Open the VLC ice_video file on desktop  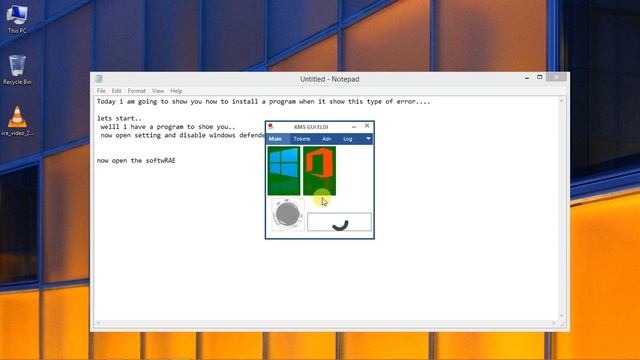(x=17, y=121)
